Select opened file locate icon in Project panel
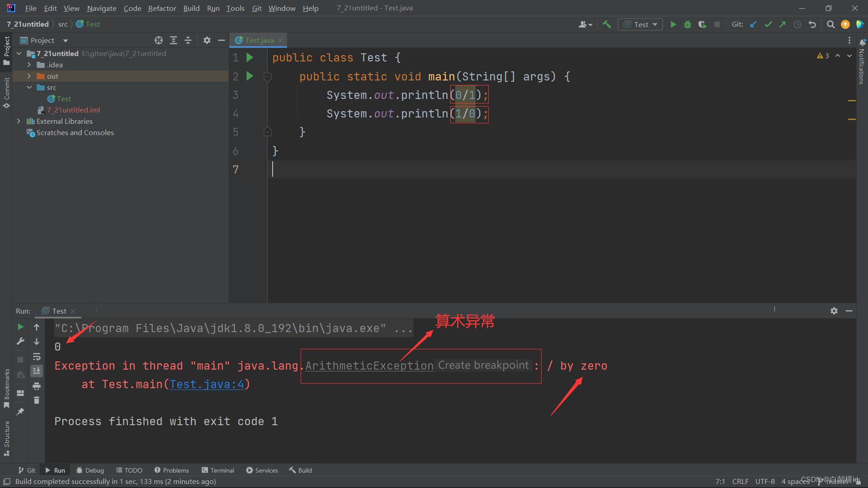The height and width of the screenshot is (488, 868). coord(159,40)
